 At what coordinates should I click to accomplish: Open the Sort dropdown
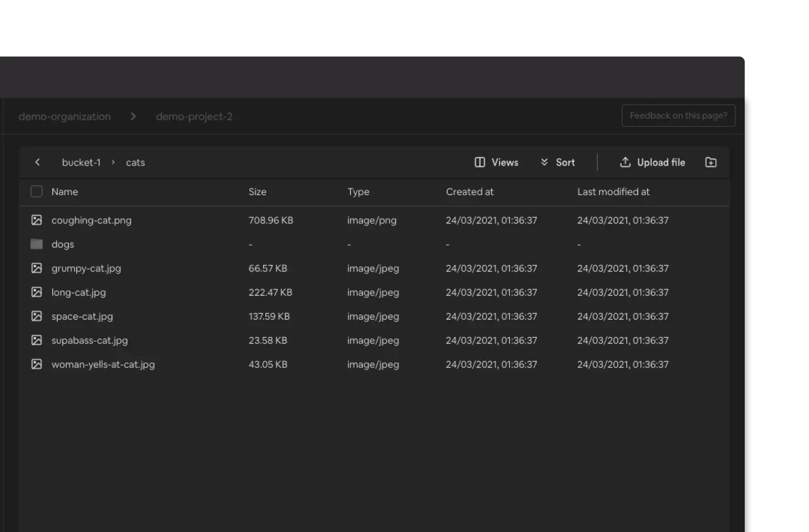tap(557, 162)
